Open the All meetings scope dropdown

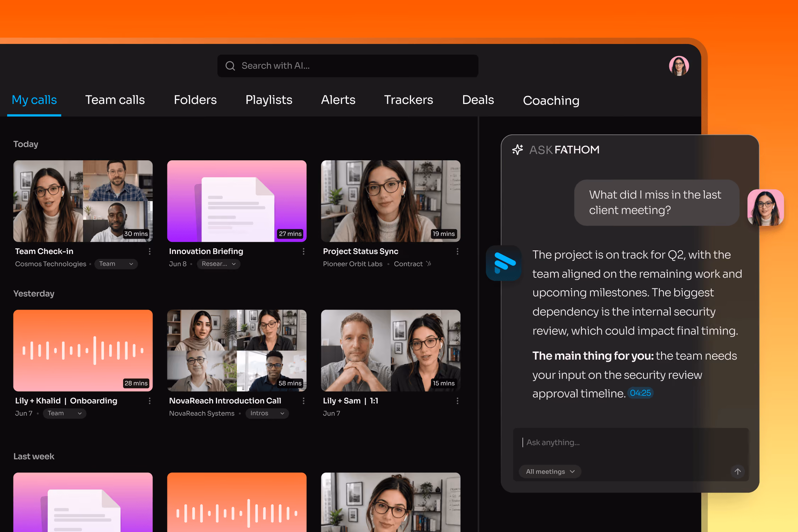point(550,471)
